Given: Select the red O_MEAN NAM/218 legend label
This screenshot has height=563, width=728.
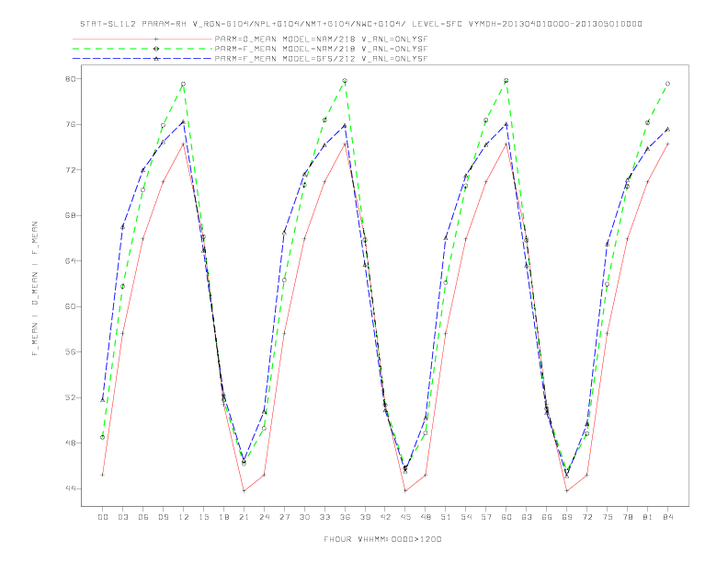Looking at the screenshot, I should click(321, 39).
